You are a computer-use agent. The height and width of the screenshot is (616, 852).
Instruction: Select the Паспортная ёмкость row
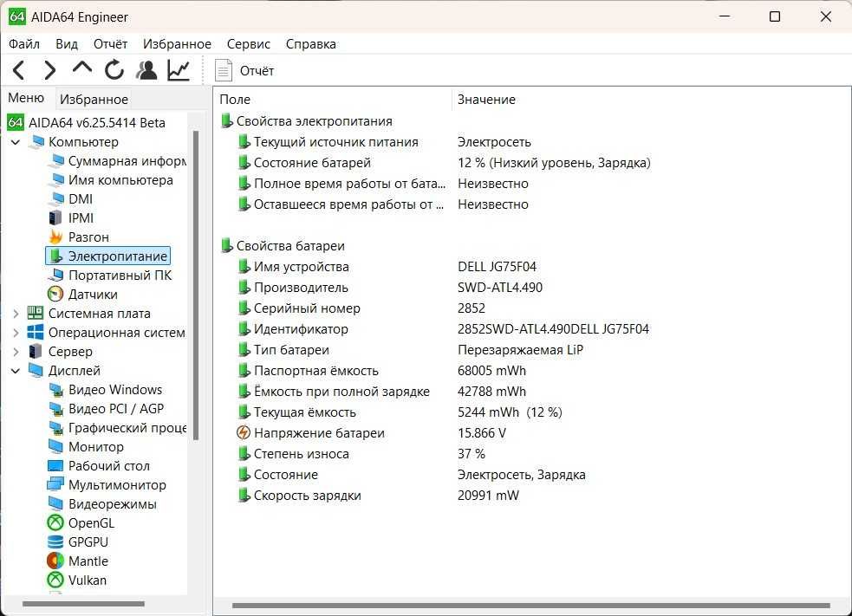coord(382,371)
